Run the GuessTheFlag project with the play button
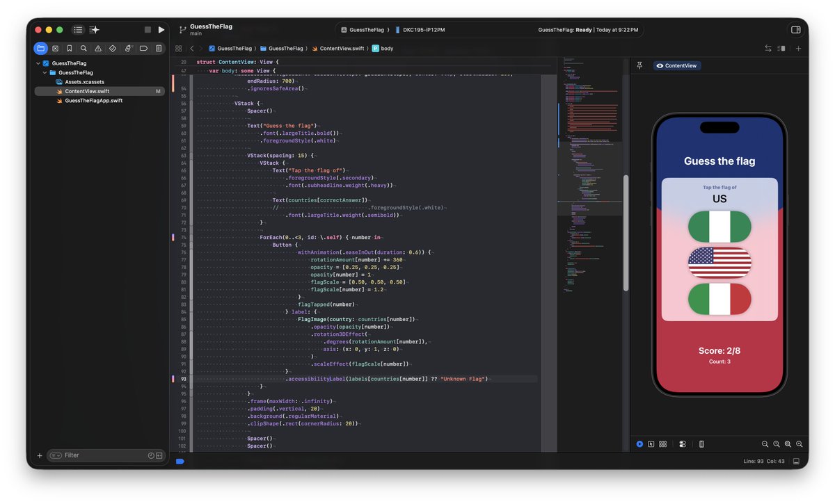Screen dimensions: 835x504 [x=161, y=30]
